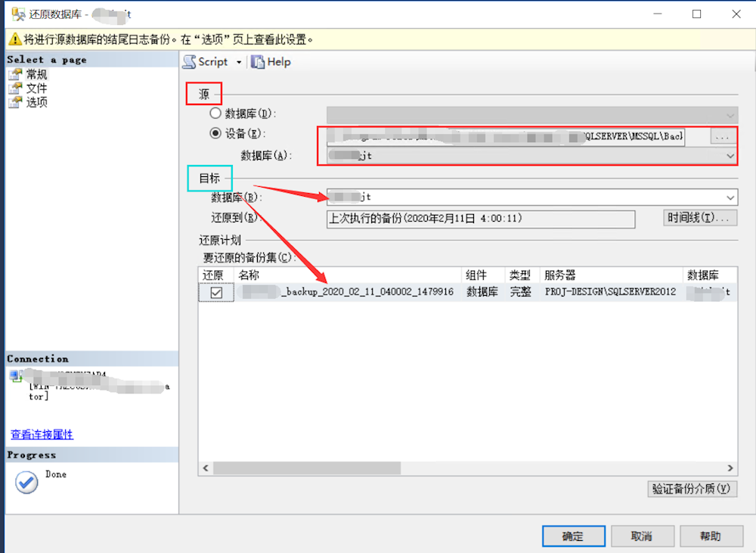Viewport: 756px width, 553px height.
Task: Toggle the 还原 checkbox for backup set
Action: tap(216, 292)
